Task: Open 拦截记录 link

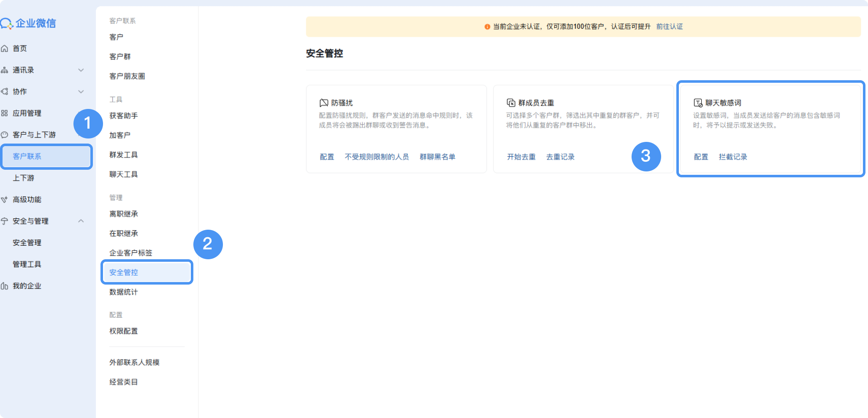Action: [x=733, y=157]
